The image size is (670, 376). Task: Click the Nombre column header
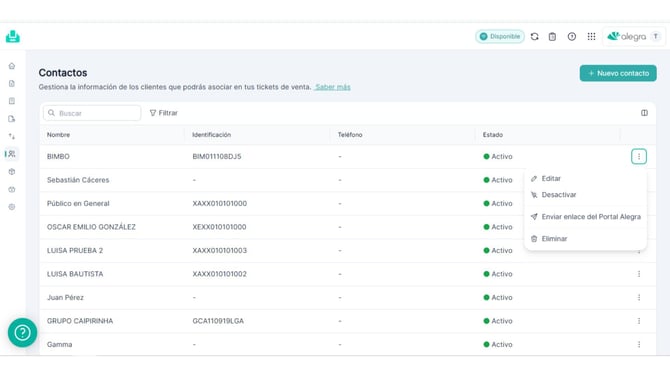59,135
